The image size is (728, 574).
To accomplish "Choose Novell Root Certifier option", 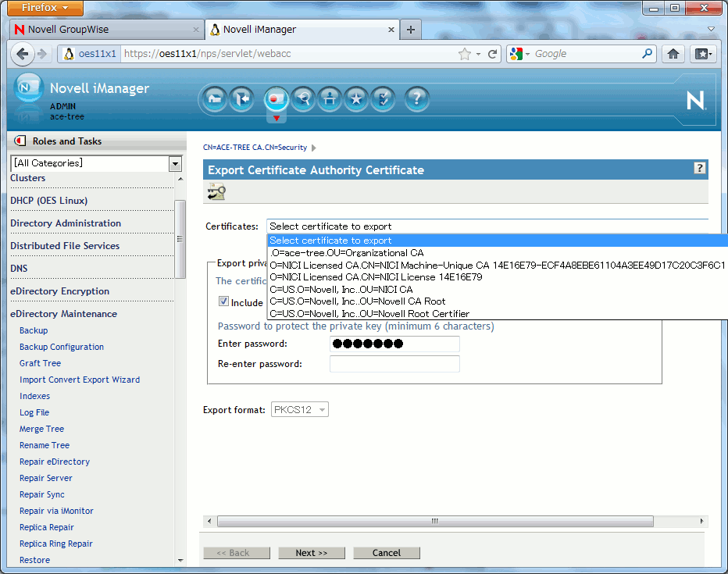I will click(x=498, y=314).
